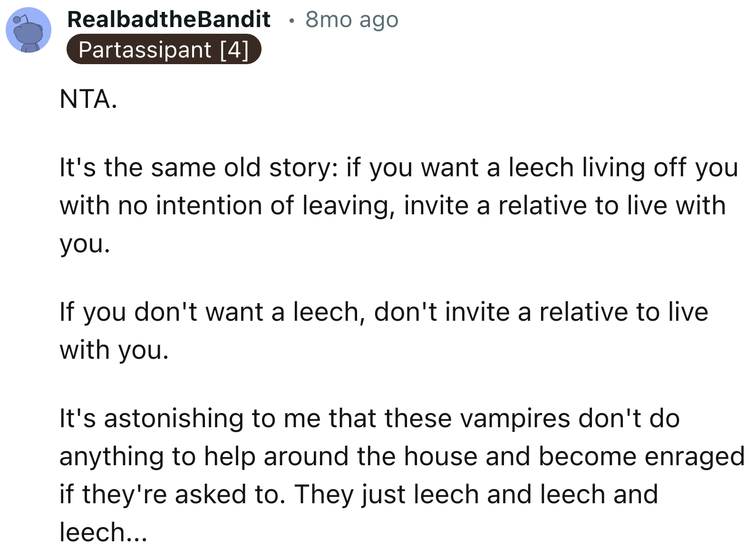Click the word "house" in the last paragraph
Viewport: 756px width, 556px height.
(441, 457)
